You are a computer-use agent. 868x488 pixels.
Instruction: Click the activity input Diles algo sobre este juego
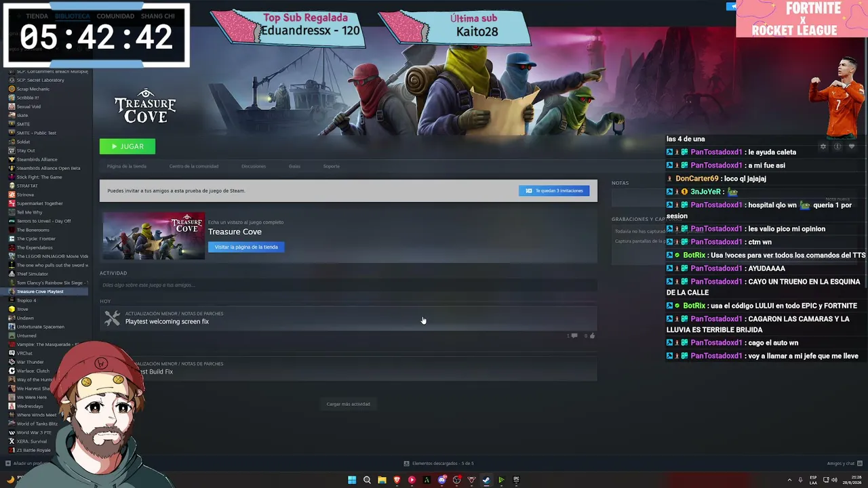coord(349,285)
